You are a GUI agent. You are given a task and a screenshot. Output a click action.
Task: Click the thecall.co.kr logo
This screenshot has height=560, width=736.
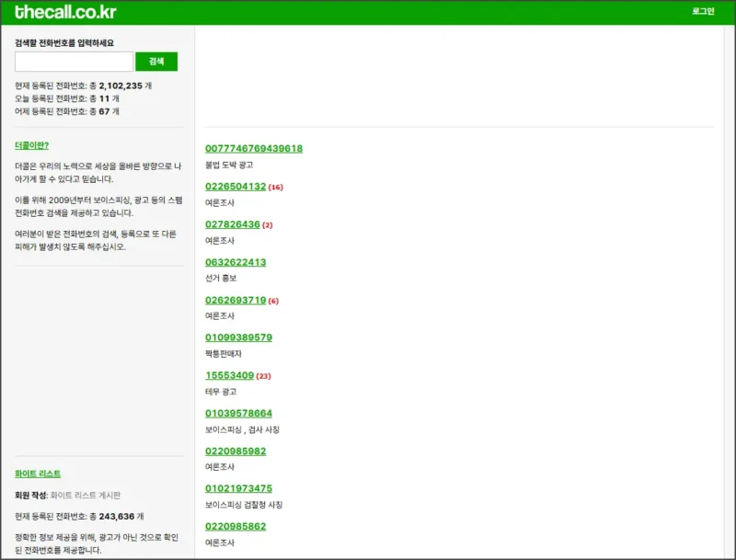65,13
